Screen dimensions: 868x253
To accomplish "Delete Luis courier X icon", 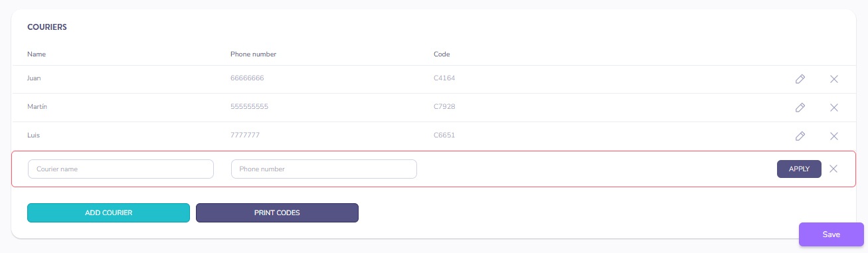I will tap(834, 136).
